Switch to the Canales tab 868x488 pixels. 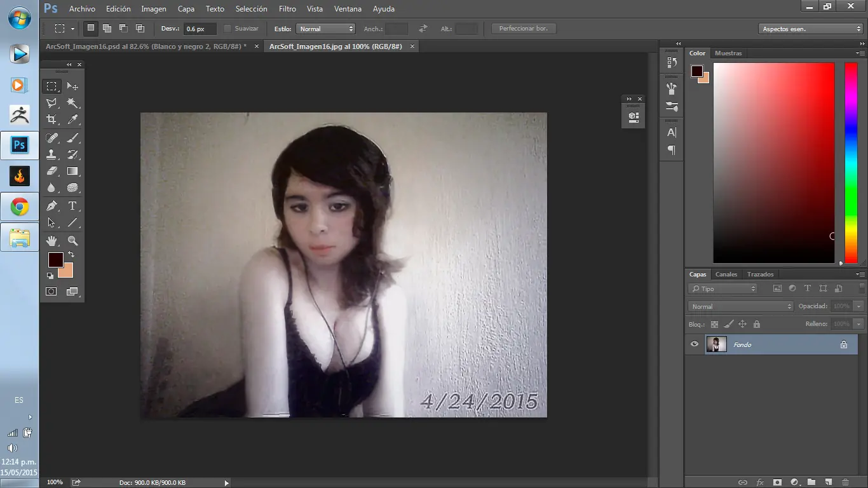(726, 274)
